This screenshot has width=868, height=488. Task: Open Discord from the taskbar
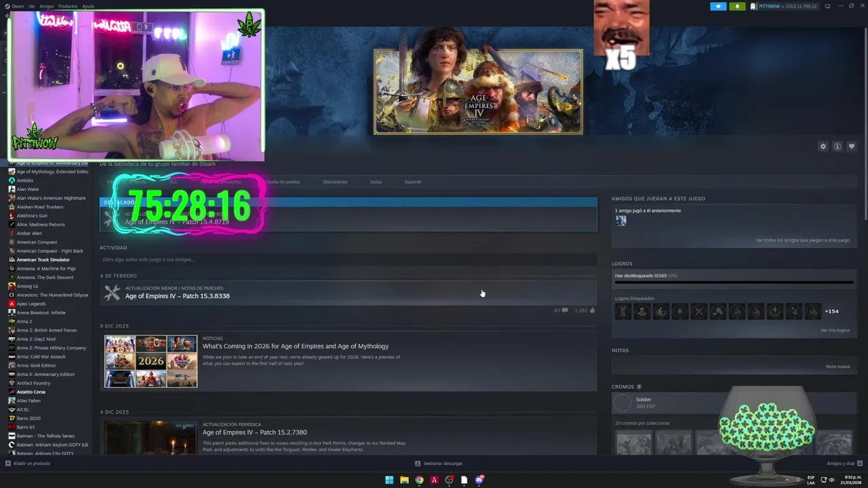(479, 480)
